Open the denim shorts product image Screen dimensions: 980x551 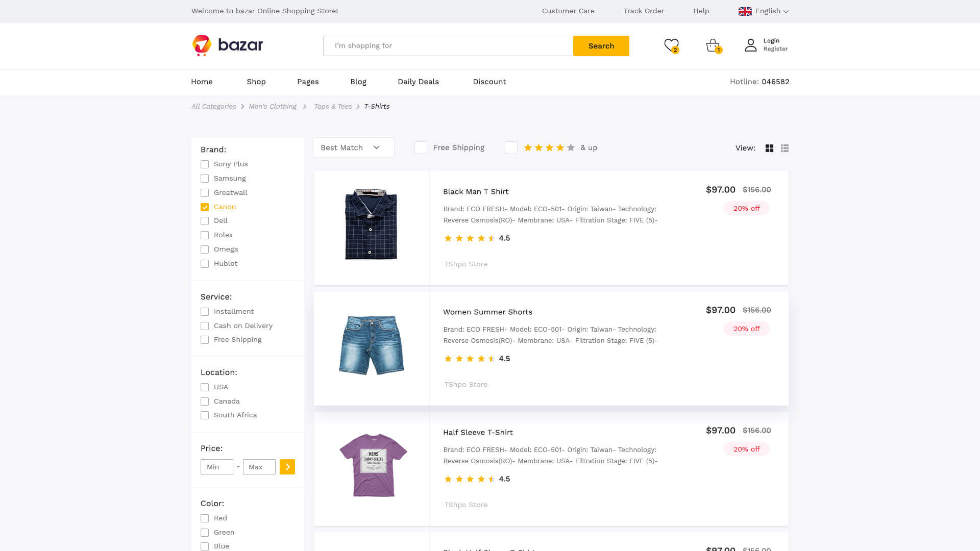pos(372,345)
